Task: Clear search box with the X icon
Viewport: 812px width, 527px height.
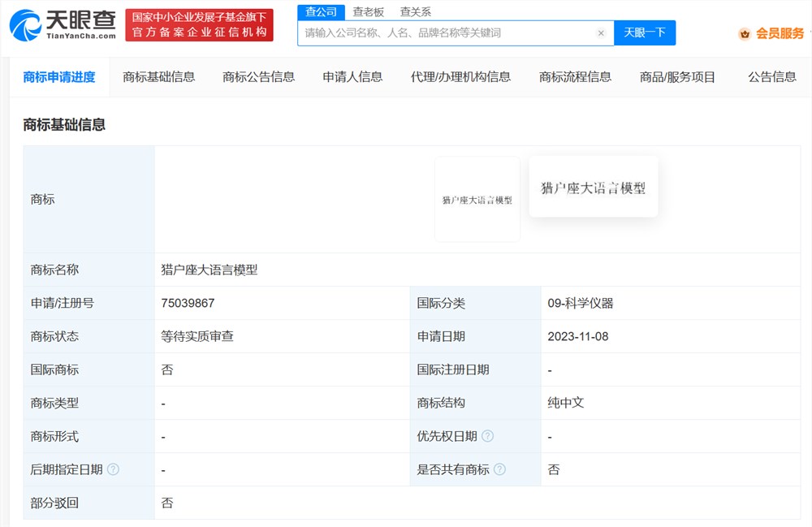Action: (x=601, y=33)
